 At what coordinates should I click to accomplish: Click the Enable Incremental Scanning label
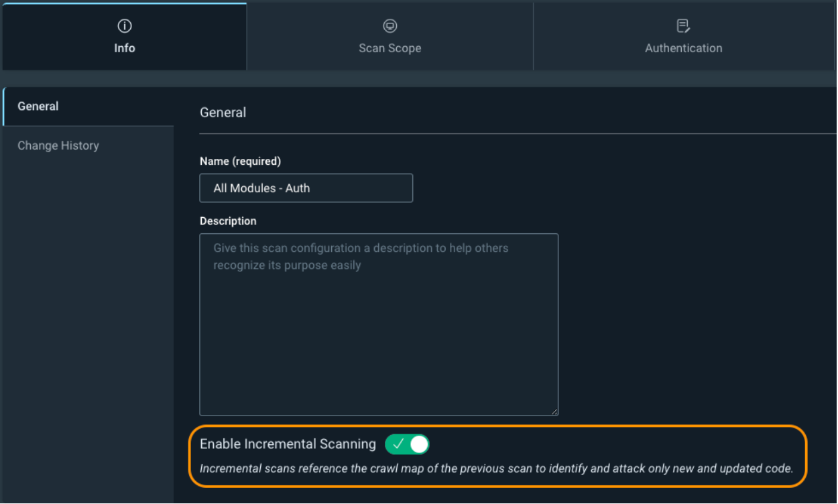pos(288,444)
